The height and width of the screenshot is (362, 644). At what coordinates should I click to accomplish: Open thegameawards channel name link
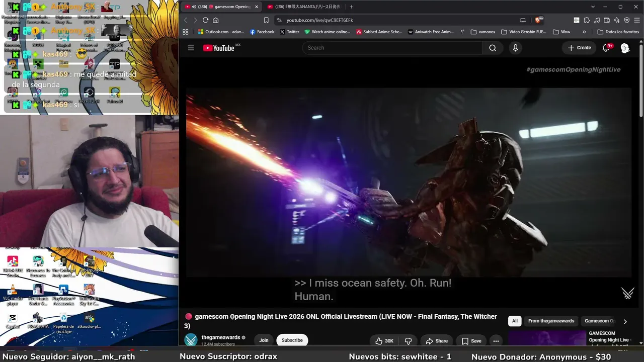[x=221, y=337]
